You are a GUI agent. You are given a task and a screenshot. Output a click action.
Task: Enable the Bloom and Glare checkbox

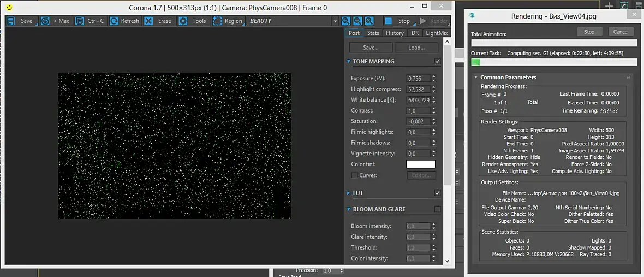pyautogui.click(x=437, y=209)
